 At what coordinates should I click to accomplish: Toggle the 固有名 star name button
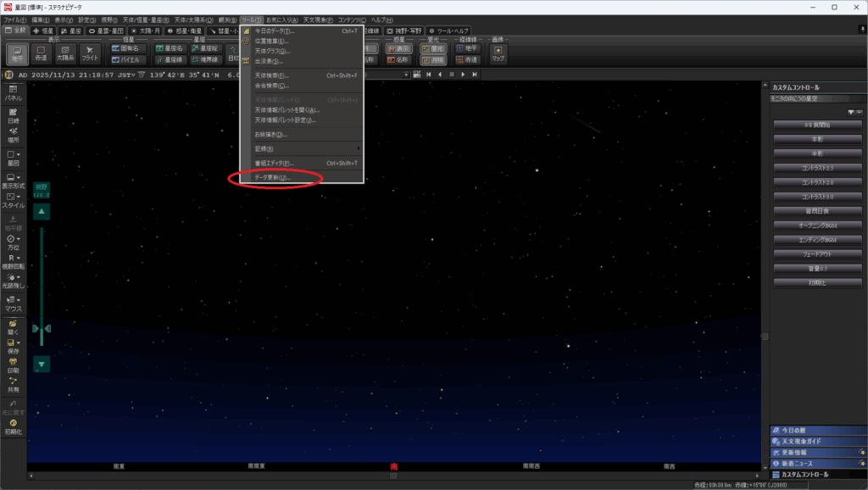tap(129, 49)
